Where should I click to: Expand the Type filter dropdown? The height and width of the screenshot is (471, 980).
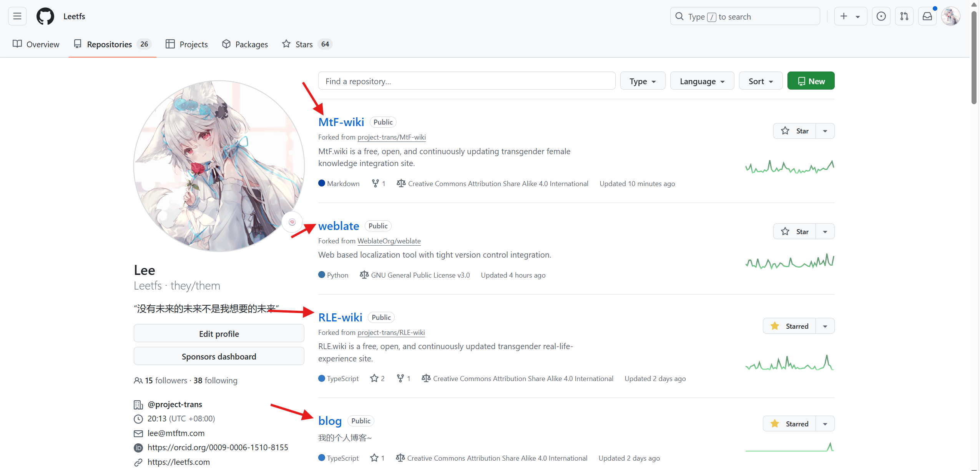tap(643, 81)
